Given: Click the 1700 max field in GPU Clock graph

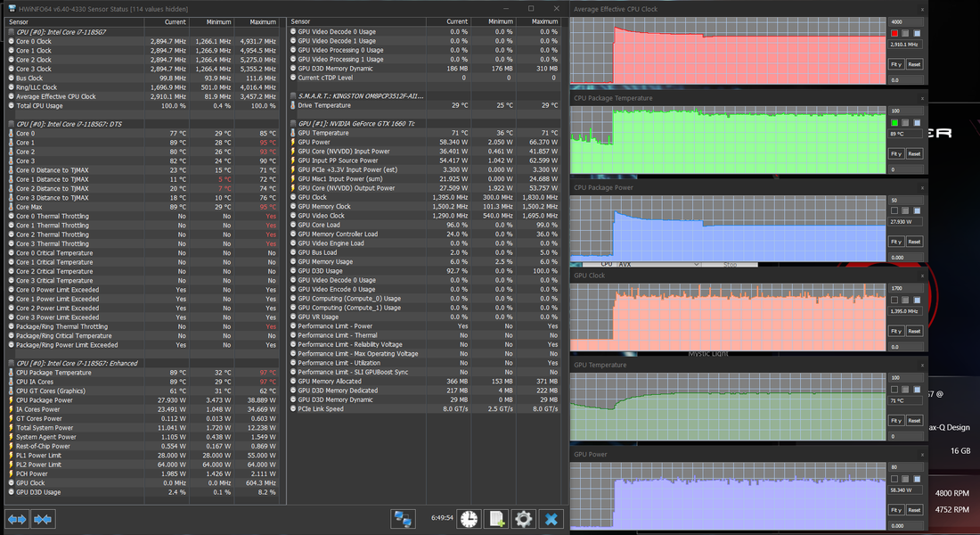Looking at the screenshot, I should 906,289.
